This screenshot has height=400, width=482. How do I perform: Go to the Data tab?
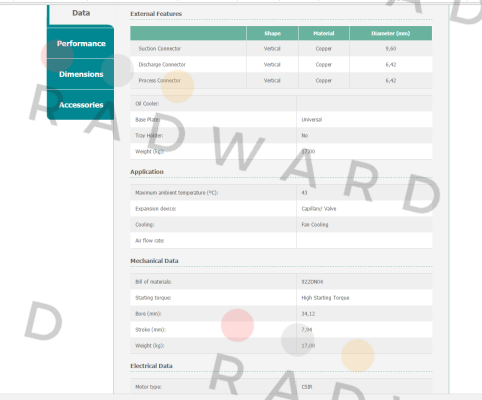(x=81, y=13)
